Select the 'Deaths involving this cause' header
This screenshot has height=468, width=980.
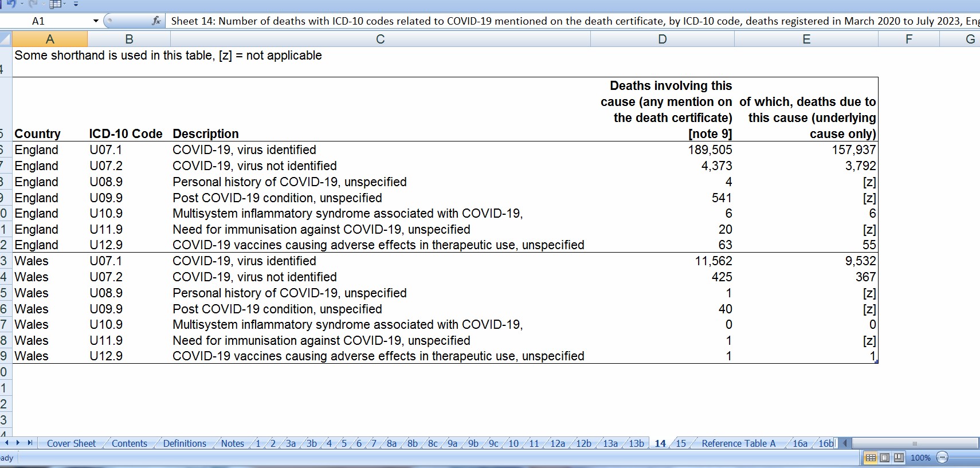pyautogui.click(x=663, y=109)
